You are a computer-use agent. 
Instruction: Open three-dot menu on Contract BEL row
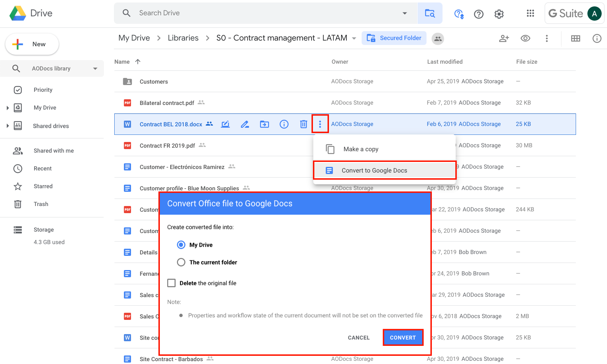(320, 124)
